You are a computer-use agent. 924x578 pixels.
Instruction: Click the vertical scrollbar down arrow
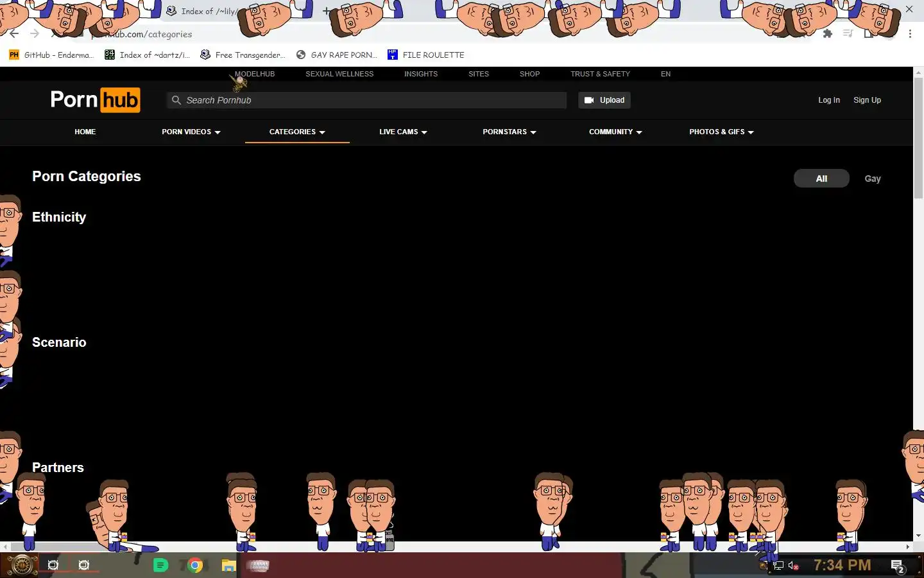(918, 536)
